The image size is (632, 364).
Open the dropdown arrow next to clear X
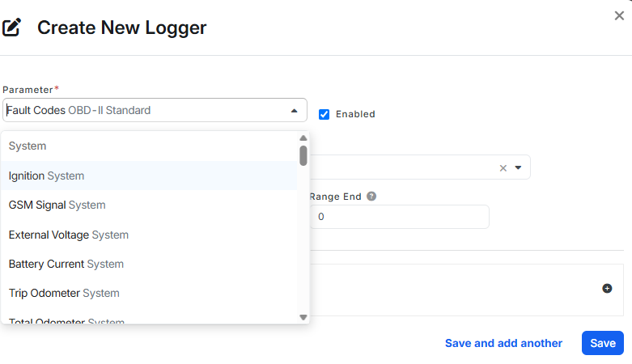pyautogui.click(x=519, y=167)
